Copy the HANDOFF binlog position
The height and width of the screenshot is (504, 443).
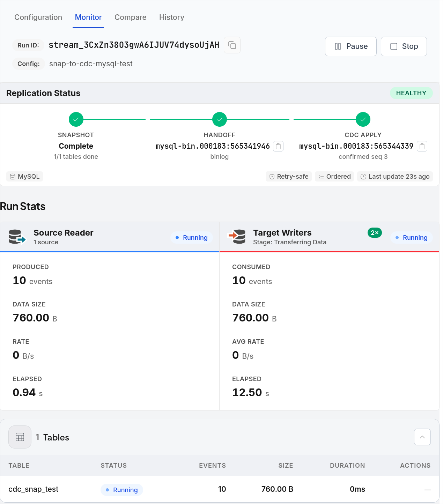278,146
